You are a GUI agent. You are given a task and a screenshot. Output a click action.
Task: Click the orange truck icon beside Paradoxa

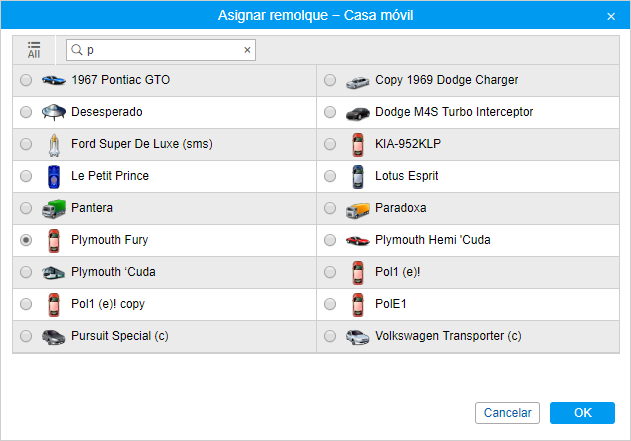coord(357,208)
